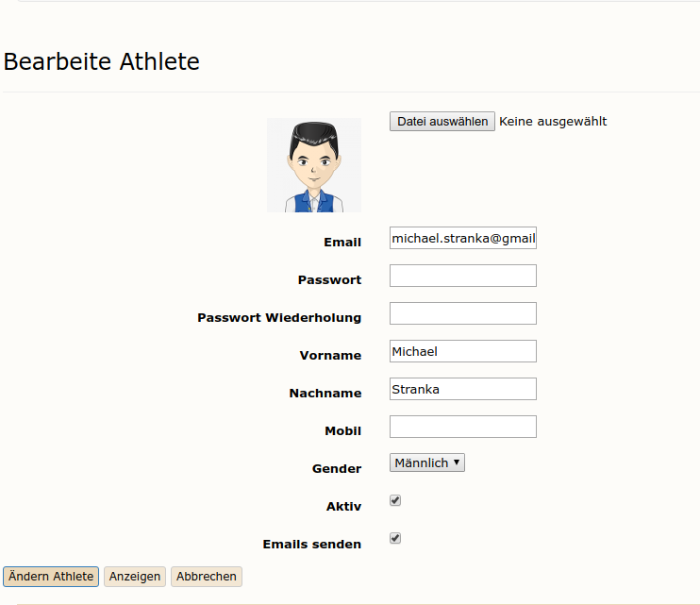The height and width of the screenshot is (605, 700).
Task: Click the Aktiv label text
Action: tap(343, 506)
